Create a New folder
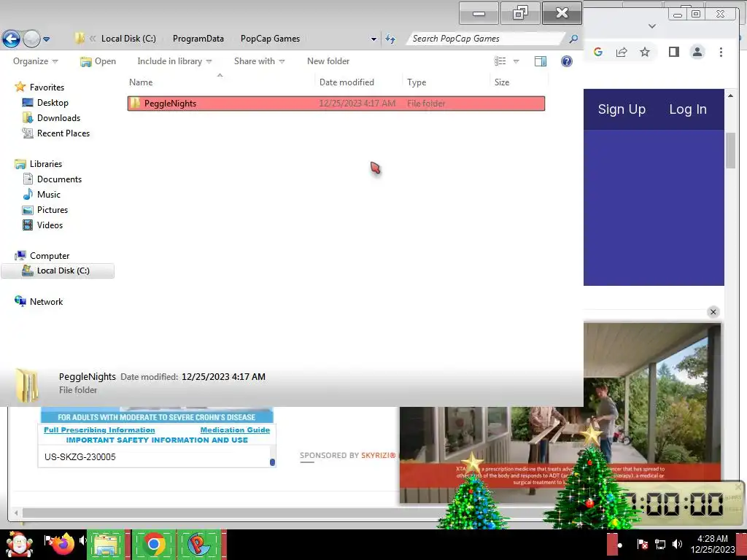Image resolution: width=747 pixels, height=560 pixels. coord(328,61)
